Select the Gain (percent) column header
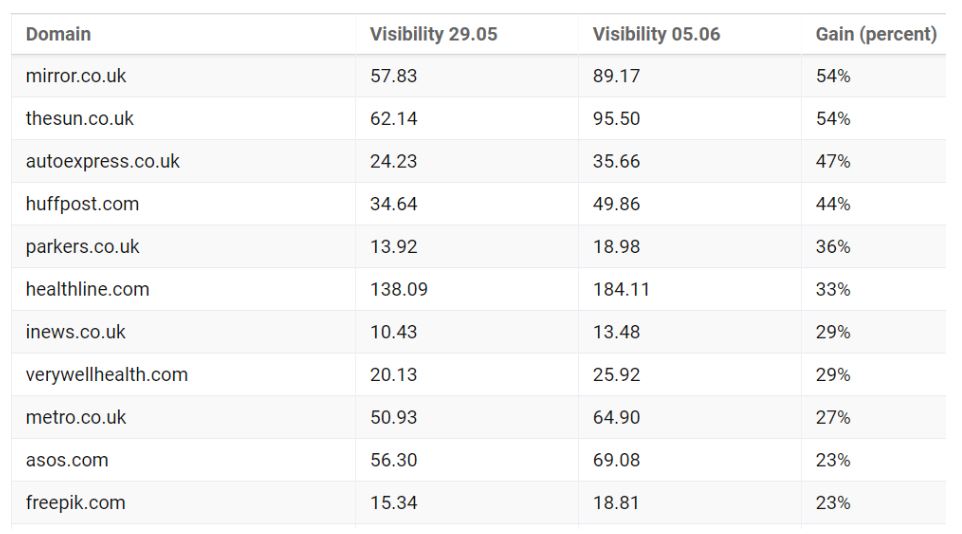 (x=875, y=34)
